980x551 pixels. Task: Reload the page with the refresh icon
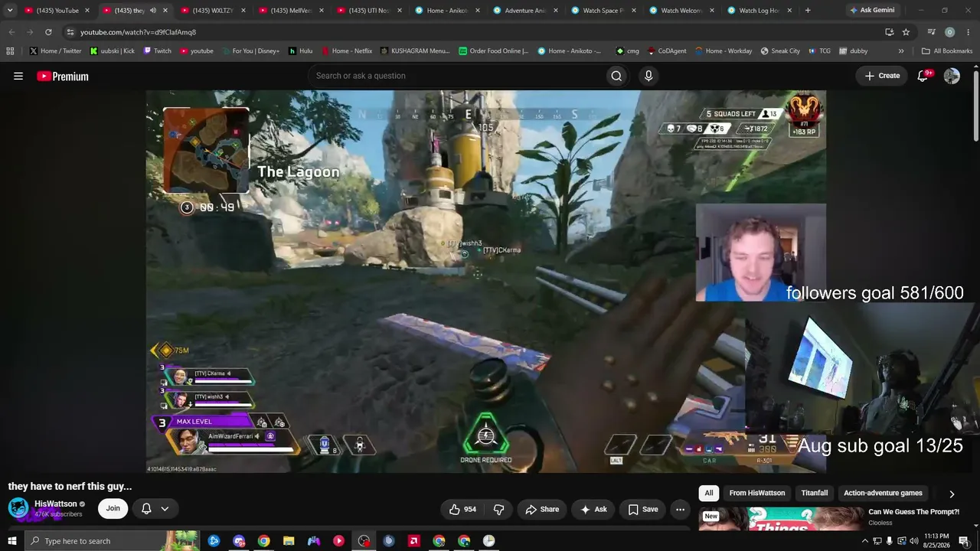tap(48, 32)
